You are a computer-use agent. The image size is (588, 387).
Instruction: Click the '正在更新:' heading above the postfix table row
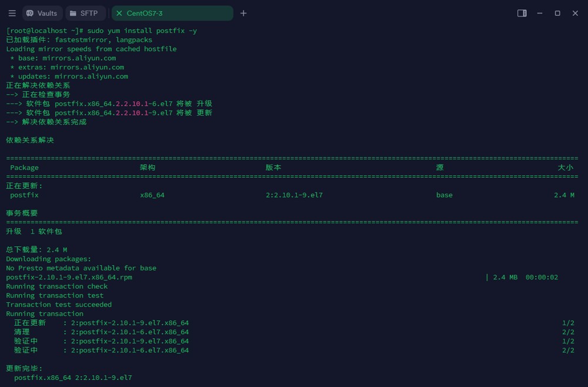[x=24, y=186]
